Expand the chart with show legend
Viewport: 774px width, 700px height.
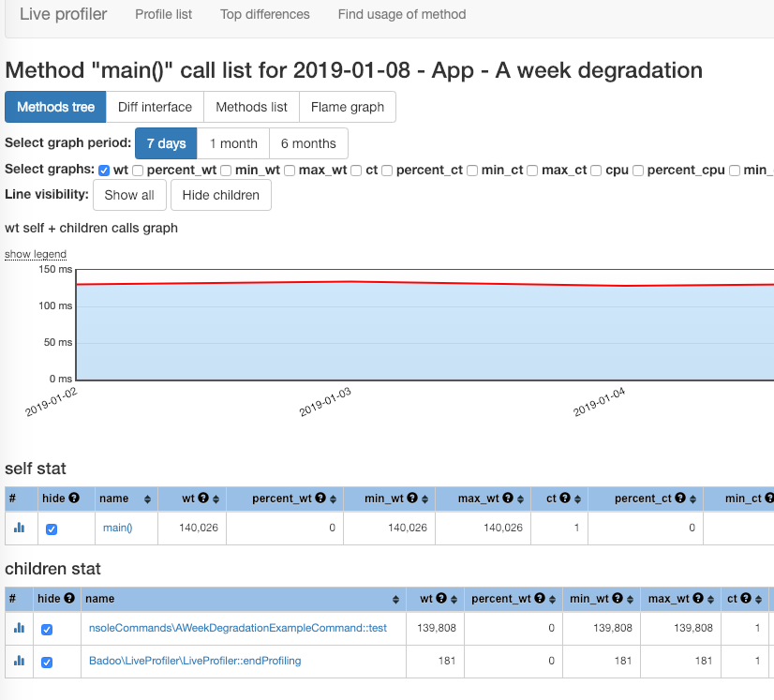36,254
